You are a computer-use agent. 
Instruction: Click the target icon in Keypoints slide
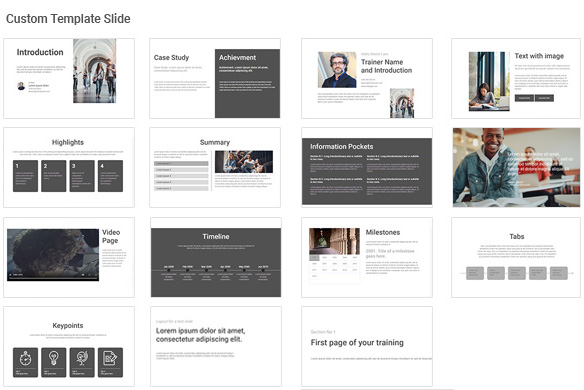tap(82, 358)
